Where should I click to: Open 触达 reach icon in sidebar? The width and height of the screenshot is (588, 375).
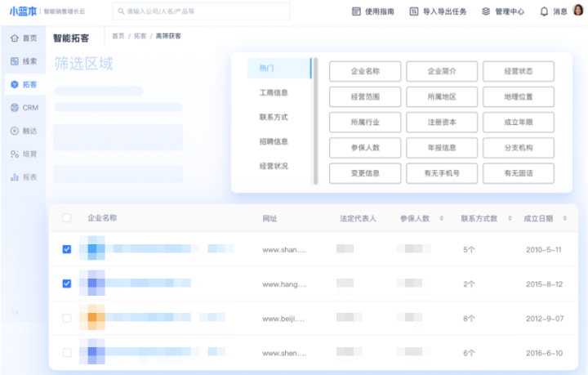coord(15,131)
